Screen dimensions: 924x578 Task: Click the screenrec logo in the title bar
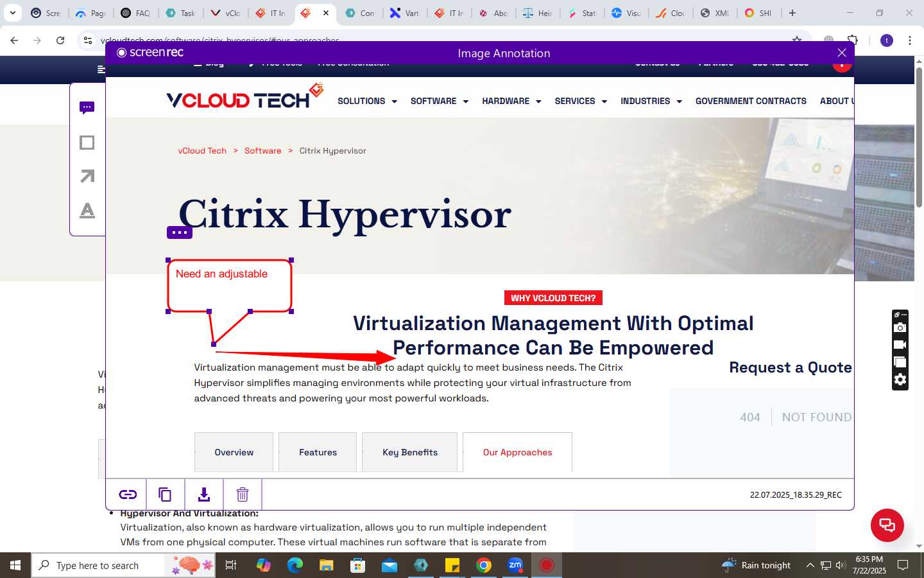point(150,53)
